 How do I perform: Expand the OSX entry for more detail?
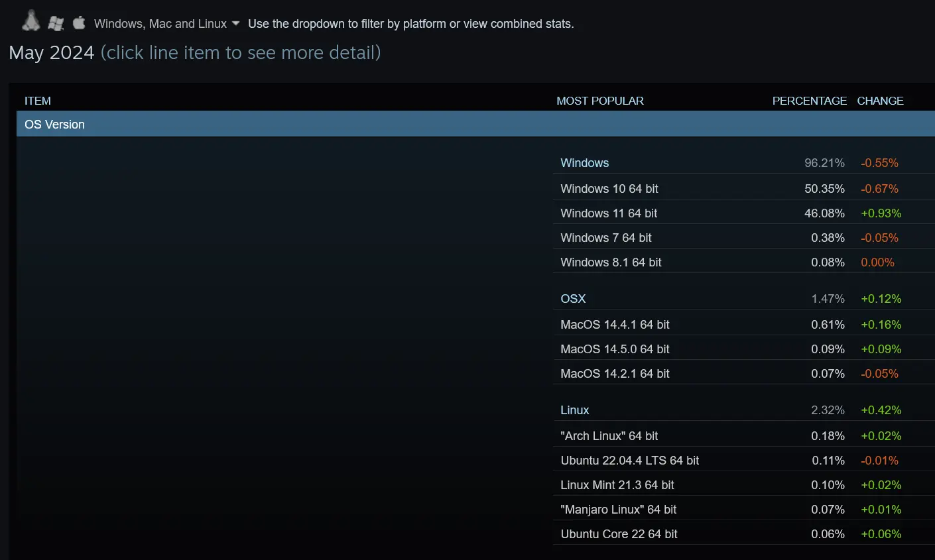coord(573,298)
